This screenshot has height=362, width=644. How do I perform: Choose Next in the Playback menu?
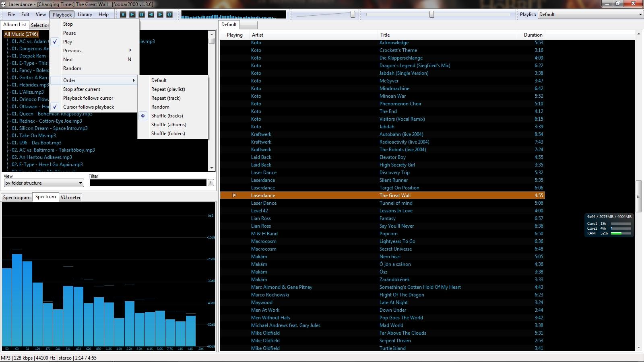95,60
